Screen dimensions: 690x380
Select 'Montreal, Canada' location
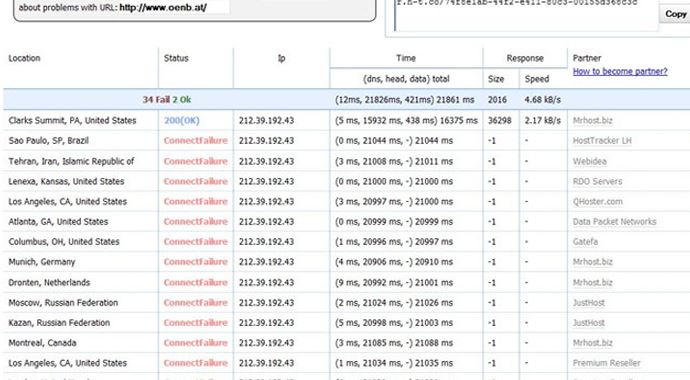point(42,343)
